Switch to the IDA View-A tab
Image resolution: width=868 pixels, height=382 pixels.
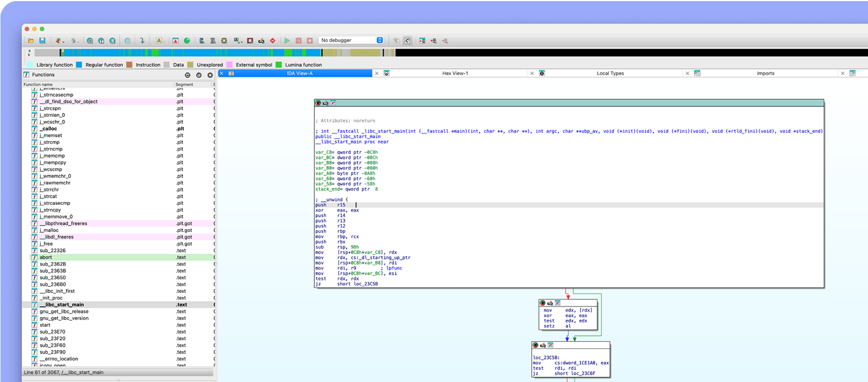click(x=299, y=73)
